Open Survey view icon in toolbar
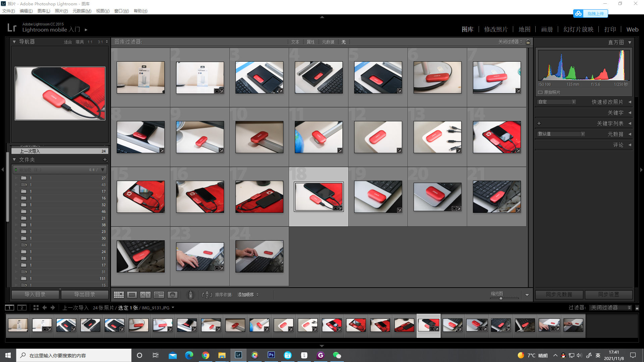Viewport: 644px width, 362px height. pyautogui.click(x=159, y=295)
